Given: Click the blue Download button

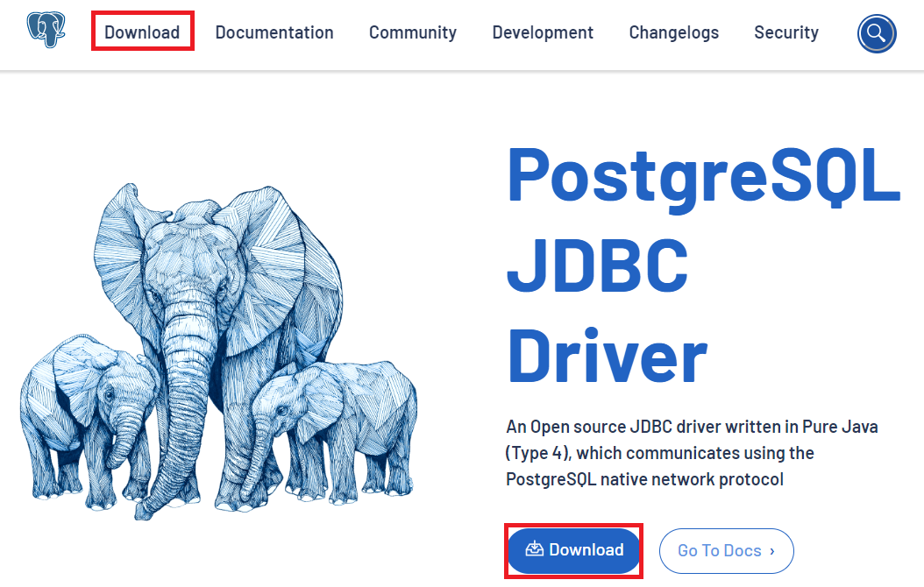Looking at the screenshot, I should click(x=574, y=550).
